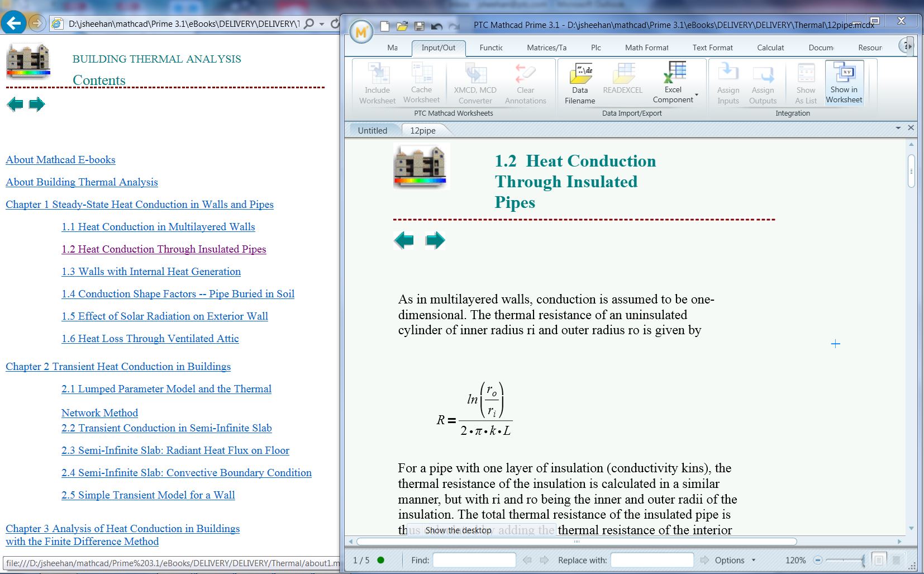Click next-page arrow on Contents page
Image resolution: width=924 pixels, height=574 pixels.
(36, 104)
